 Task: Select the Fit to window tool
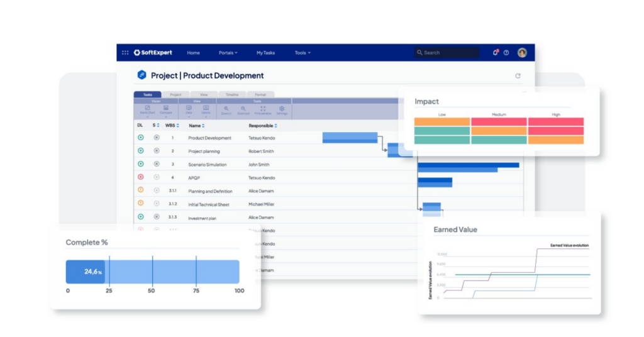pyautogui.click(x=263, y=110)
